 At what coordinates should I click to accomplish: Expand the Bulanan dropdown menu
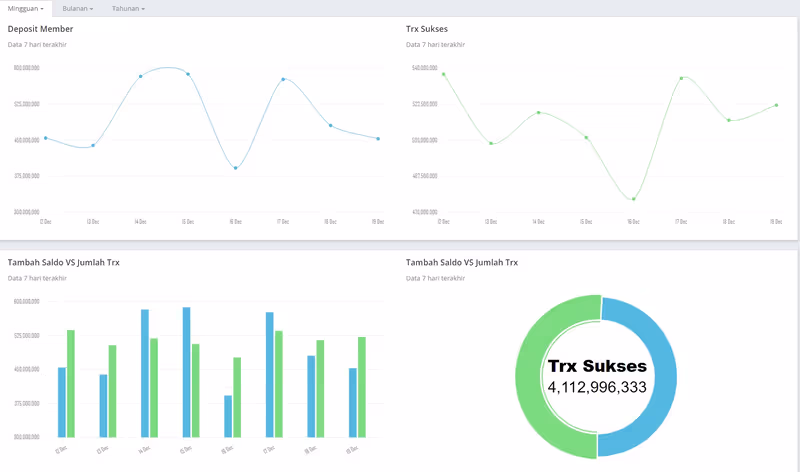coord(77,8)
